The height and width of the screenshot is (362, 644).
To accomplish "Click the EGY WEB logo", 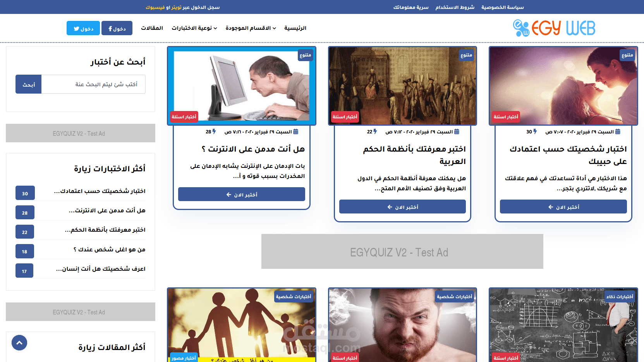I will 554,28.
